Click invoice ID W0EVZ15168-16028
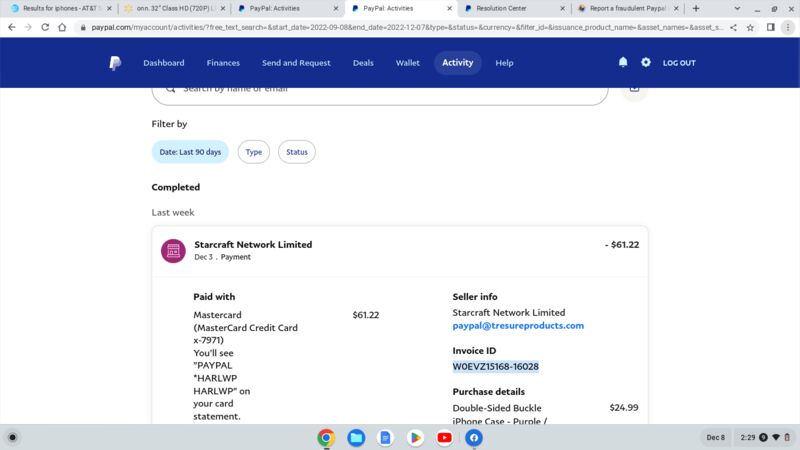800x450 pixels. (495, 366)
